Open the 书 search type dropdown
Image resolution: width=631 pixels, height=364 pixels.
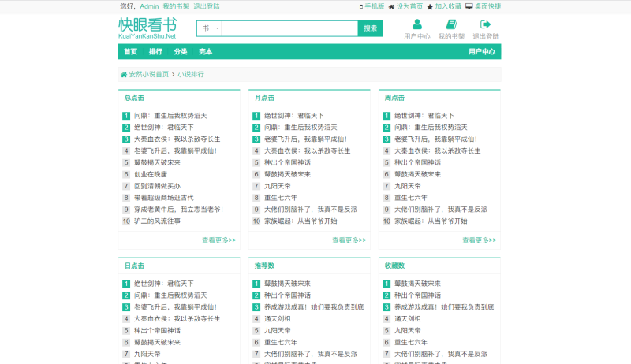(x=209, y=28)
